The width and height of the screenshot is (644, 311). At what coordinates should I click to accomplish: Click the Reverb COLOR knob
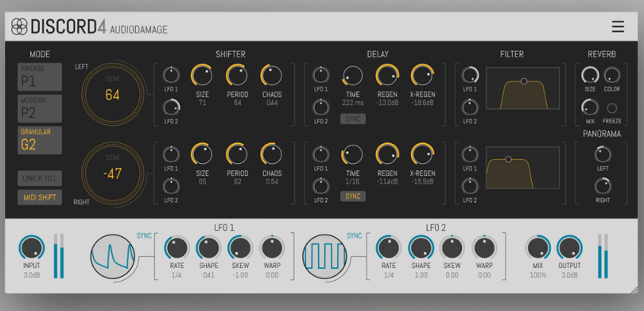point(612,76)
